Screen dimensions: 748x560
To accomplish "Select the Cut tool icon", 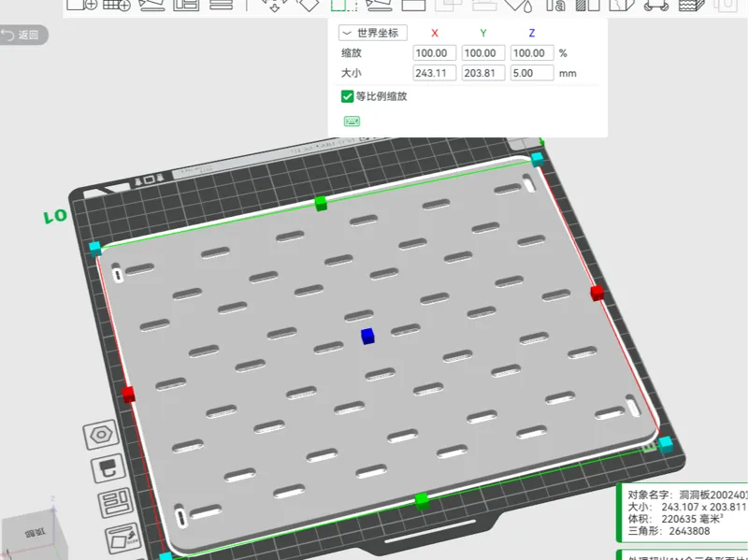I will pos(413,5).
